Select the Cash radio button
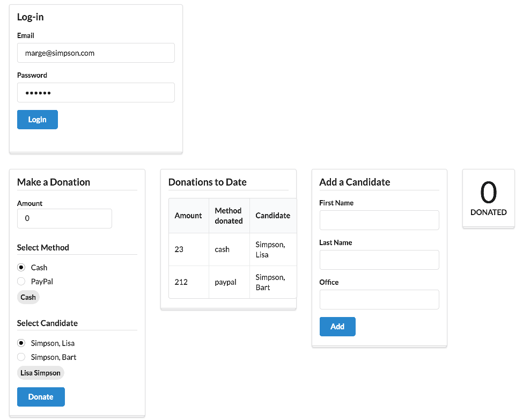The width and height of the screenshot is (523, 420). (21, 268)
